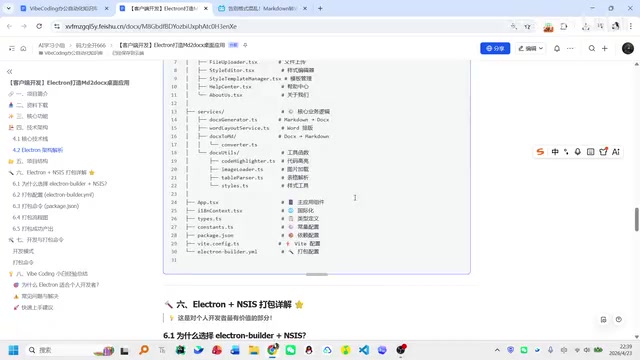Collapse the outline sidebar with double-chevron
The height and width of the screenshot is (360, 640).
point(10,71)
